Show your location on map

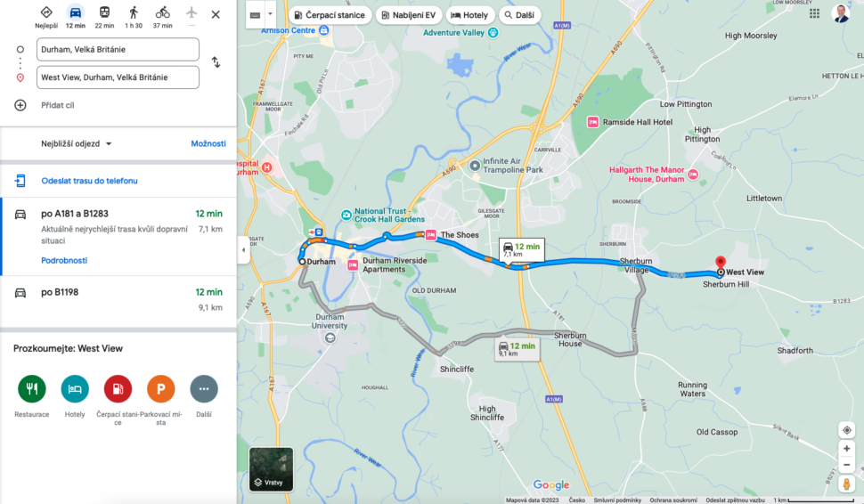[847, 430]
